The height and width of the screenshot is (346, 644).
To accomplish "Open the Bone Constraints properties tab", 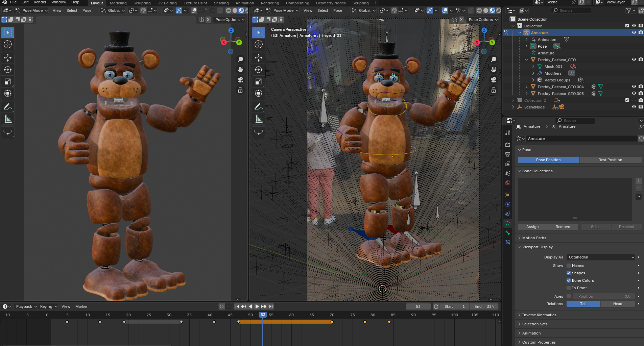I will click(x=508, y=242).
